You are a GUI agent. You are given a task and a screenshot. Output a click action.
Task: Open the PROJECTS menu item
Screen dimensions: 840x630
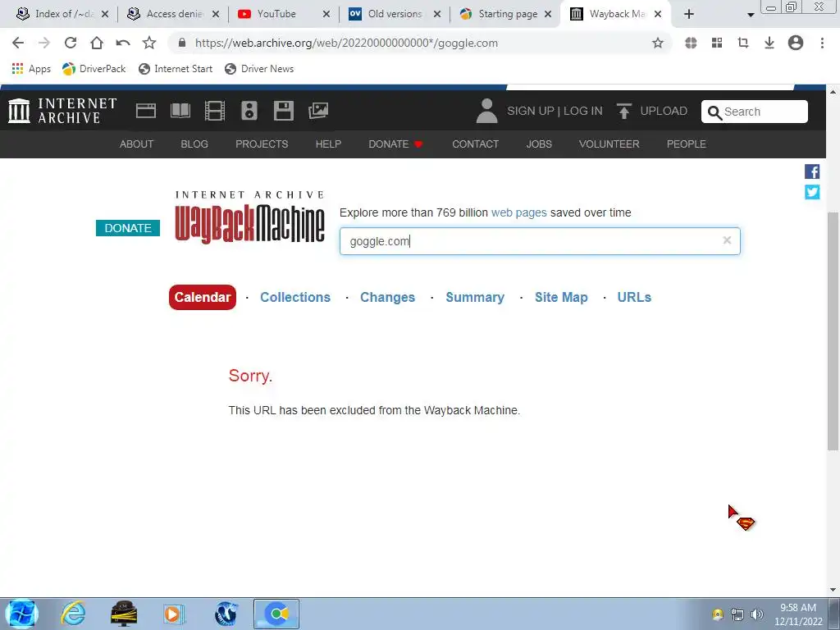coord(262,144)
